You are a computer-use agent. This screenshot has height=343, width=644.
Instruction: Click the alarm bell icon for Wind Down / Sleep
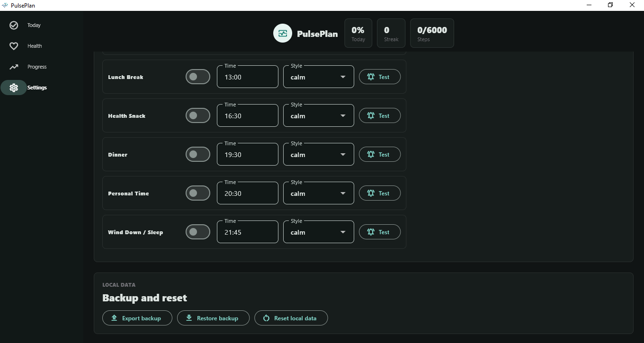tap(371, 232)
